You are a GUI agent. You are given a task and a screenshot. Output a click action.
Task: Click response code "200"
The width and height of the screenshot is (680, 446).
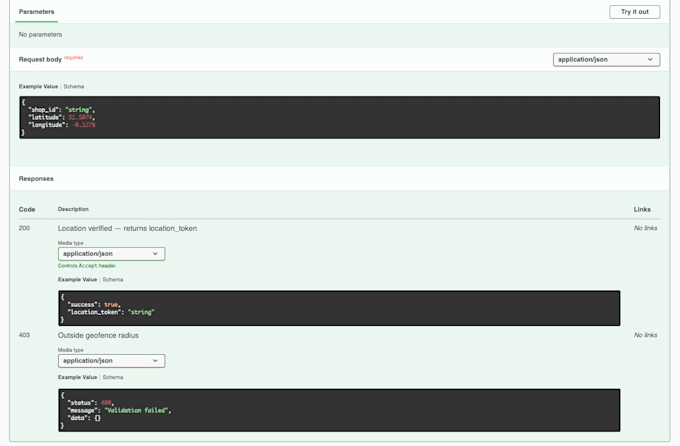(24, 228)
